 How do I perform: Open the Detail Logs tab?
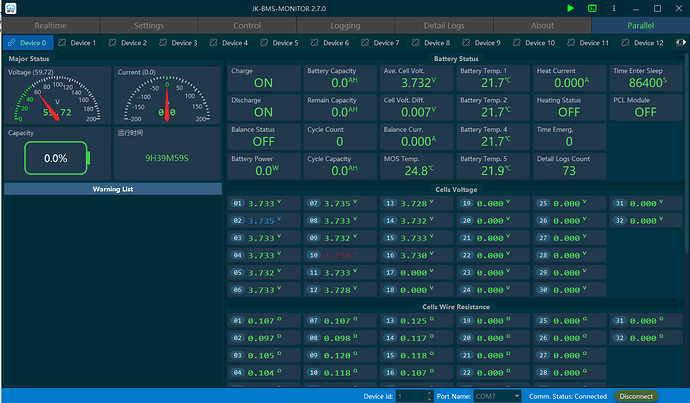click(x=444, y=26)
